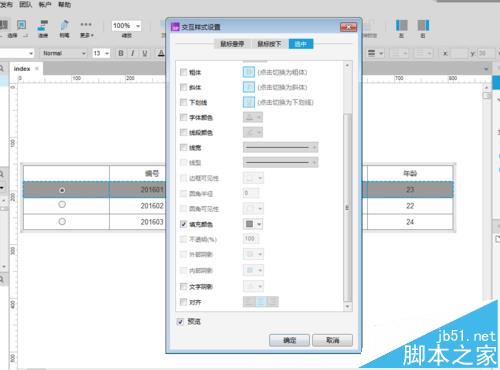Image resolution: width=500 pixels, height=370 pixels.
Task: Enable the 文字阴影 text shadow checkbox
Action: (x=183, y=286)
